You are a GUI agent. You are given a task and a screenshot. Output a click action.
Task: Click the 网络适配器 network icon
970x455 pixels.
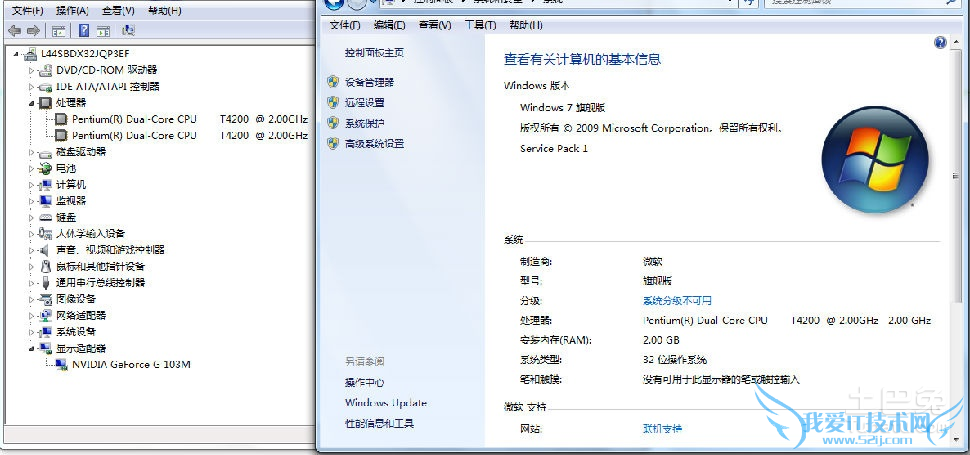[45, 315]
